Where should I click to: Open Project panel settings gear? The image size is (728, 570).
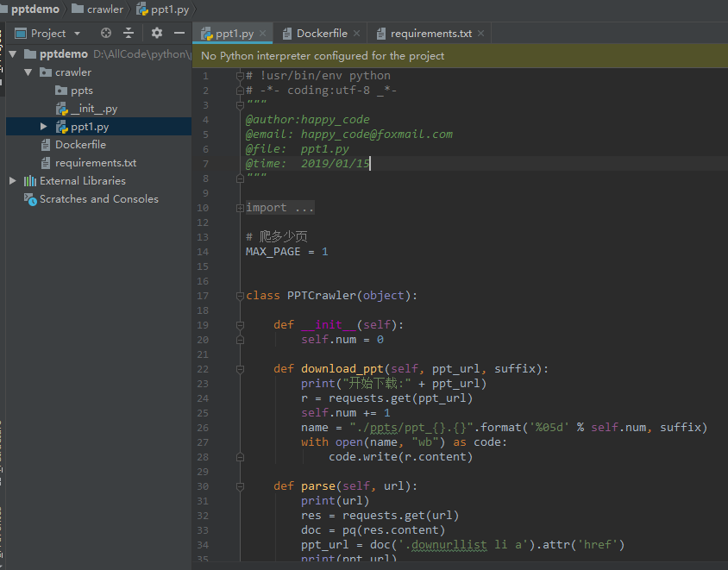coord(157,34)
